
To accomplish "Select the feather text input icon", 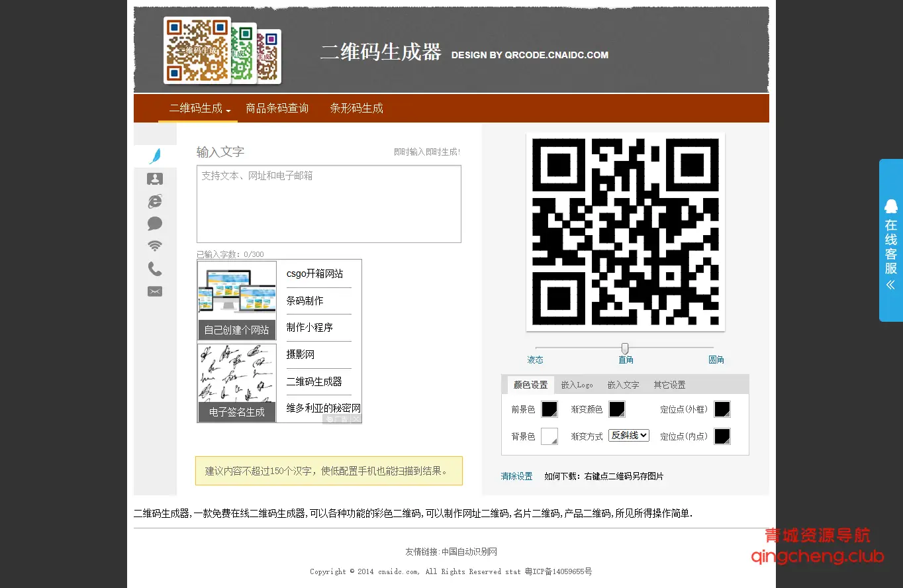I will coord(155,156).
